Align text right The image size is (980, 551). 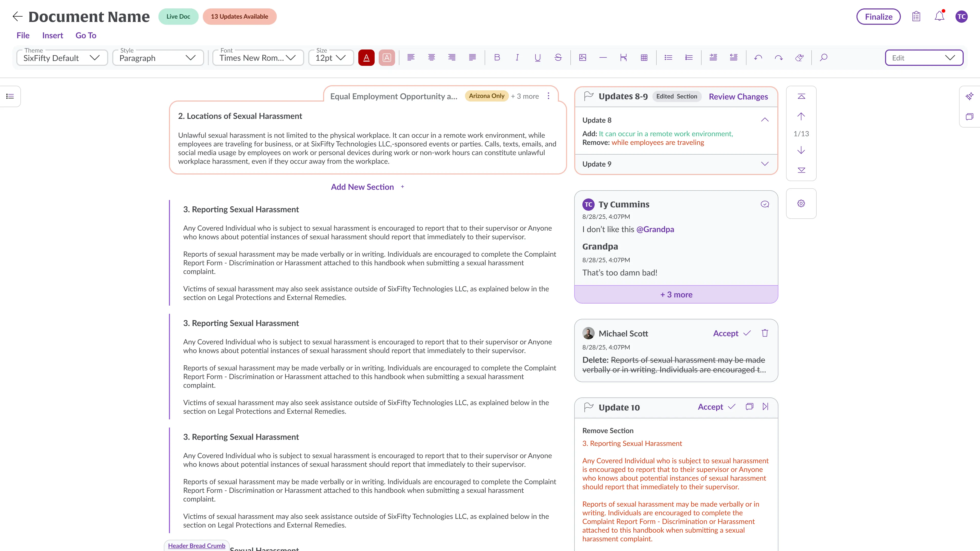[452, 57]
